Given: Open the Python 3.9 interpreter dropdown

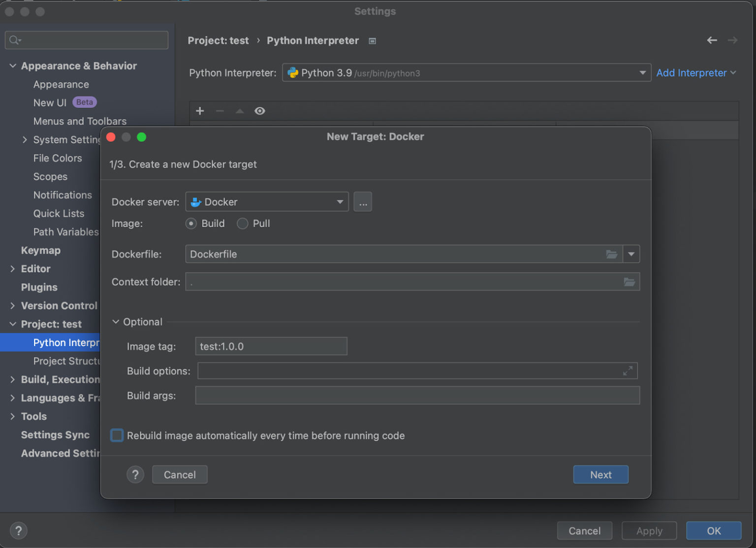Looking at the screenshot, I should (x=642, y=72).
